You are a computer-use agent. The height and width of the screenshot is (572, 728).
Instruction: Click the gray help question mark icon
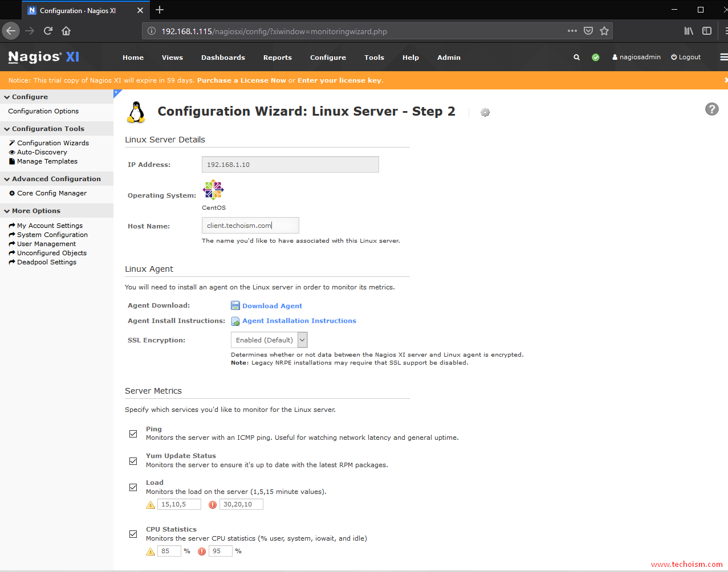coord(712,109)
